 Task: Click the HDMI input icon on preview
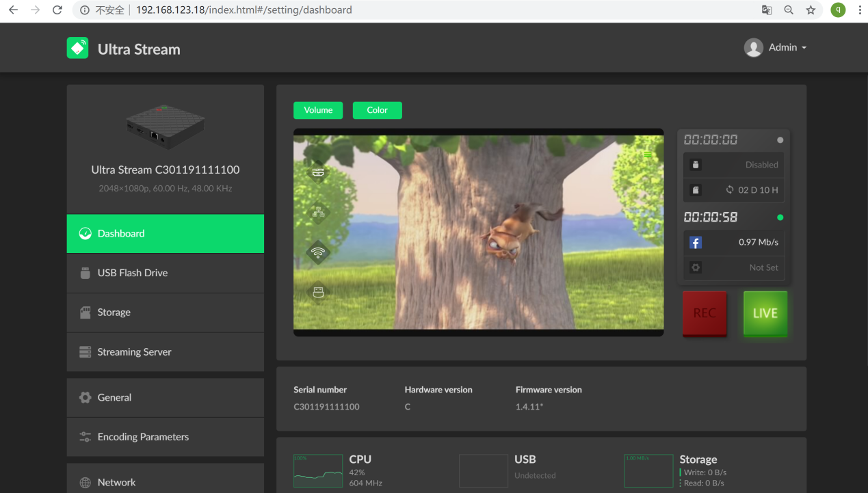pos(317,172)
